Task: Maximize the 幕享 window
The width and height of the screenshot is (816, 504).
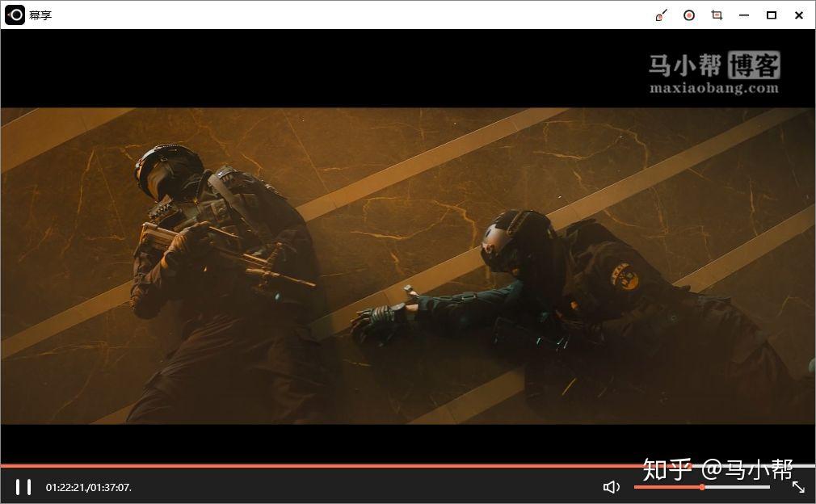Action: click(x=772, y=15)
